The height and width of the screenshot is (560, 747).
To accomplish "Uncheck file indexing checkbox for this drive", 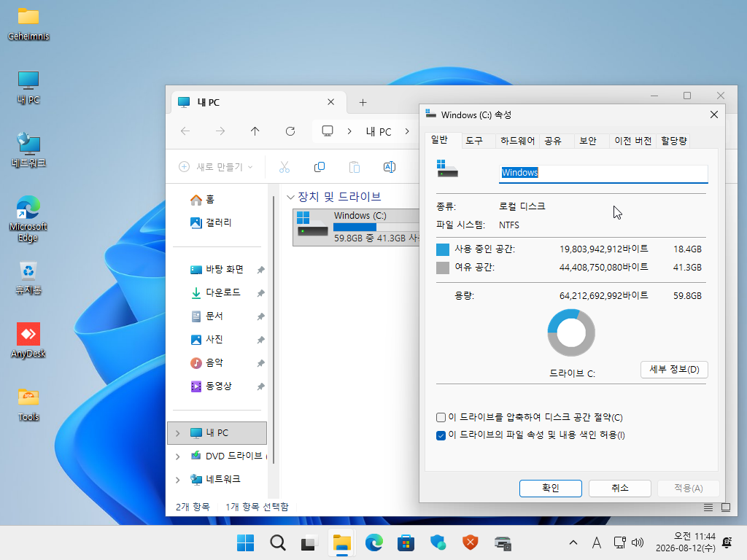I will click(441, 435).
